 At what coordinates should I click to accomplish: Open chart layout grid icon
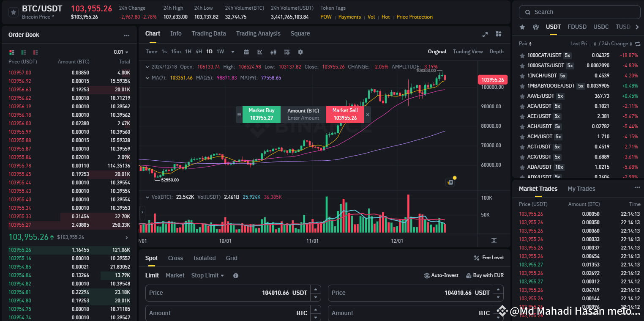tap(499, 34)
